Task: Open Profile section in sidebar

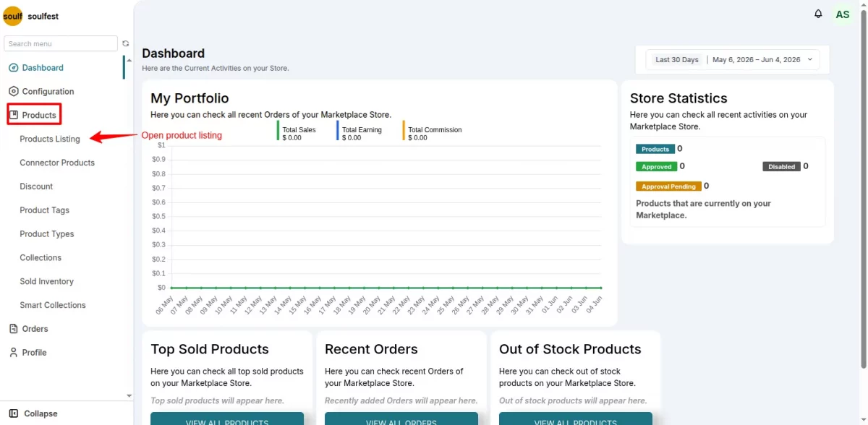Action: coord(34,353)
